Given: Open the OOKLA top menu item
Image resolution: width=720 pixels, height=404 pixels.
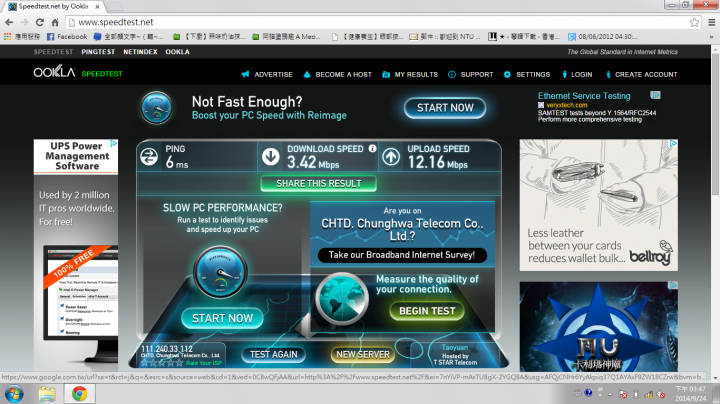Looking at the screenshot, I should tap(177, 52).
